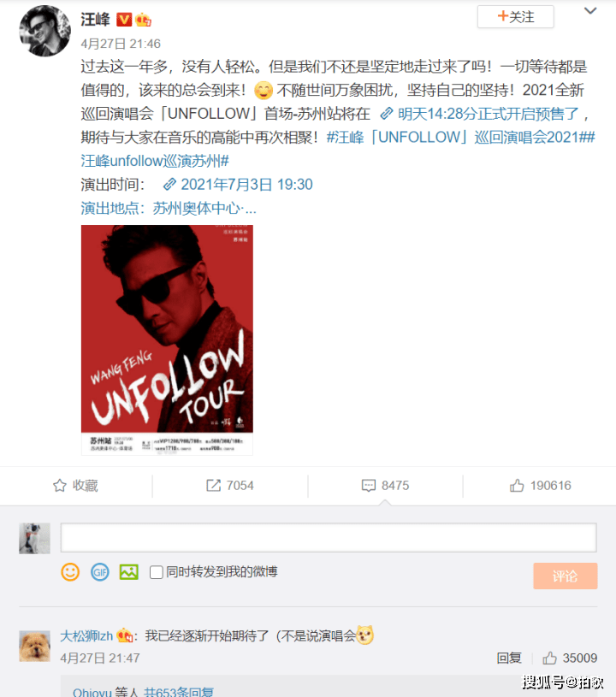The width and height of the screenshot is (616, 697).
Task: Expand the chevron menu at post top-right
Action: [590, 10]
